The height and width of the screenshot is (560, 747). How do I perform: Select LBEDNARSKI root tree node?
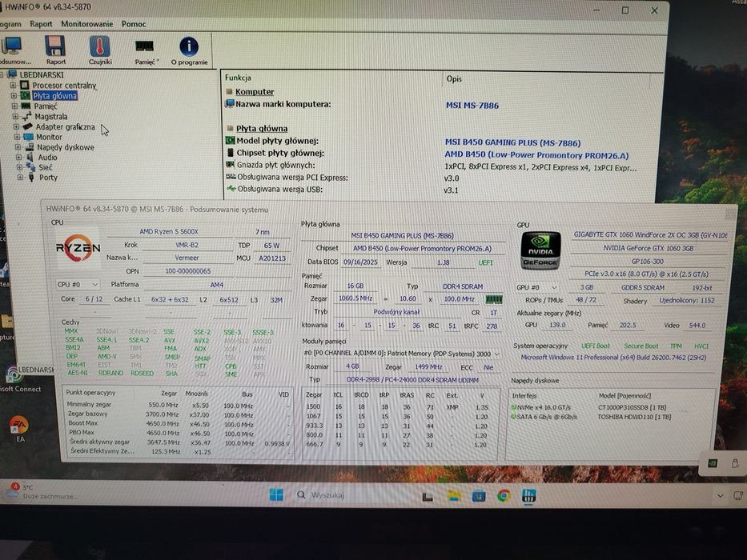[x=42, y=74]
